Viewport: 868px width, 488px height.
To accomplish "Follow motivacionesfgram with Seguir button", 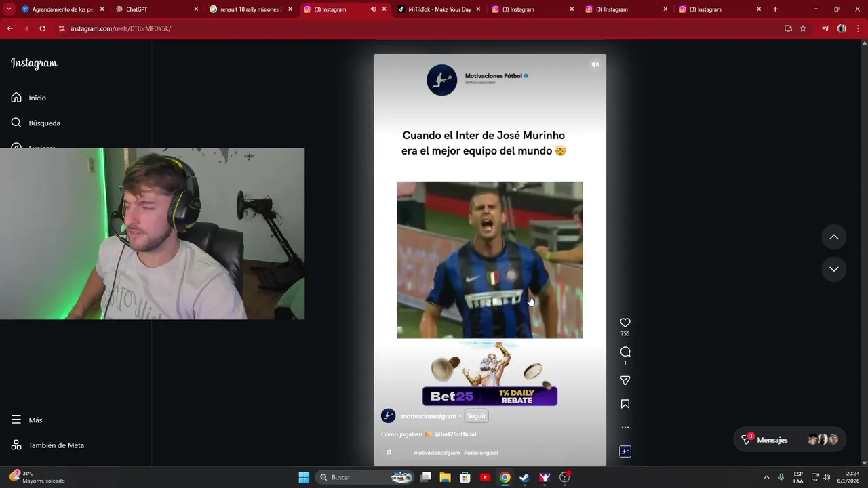I will [x=476, y=416].
